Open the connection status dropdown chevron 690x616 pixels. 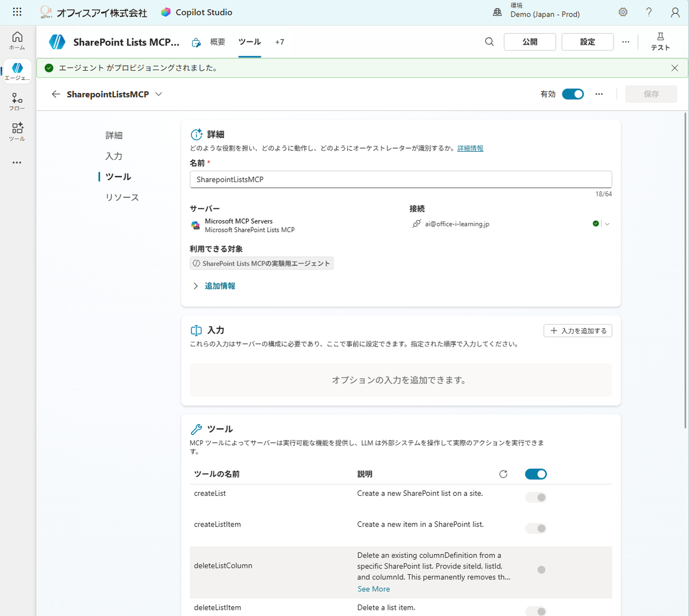pyautogui.click(x=607, y=224)
